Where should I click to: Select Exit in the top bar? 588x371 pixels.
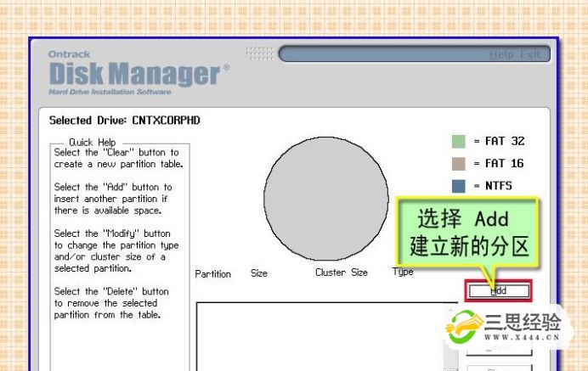click(x=529, y=55)
